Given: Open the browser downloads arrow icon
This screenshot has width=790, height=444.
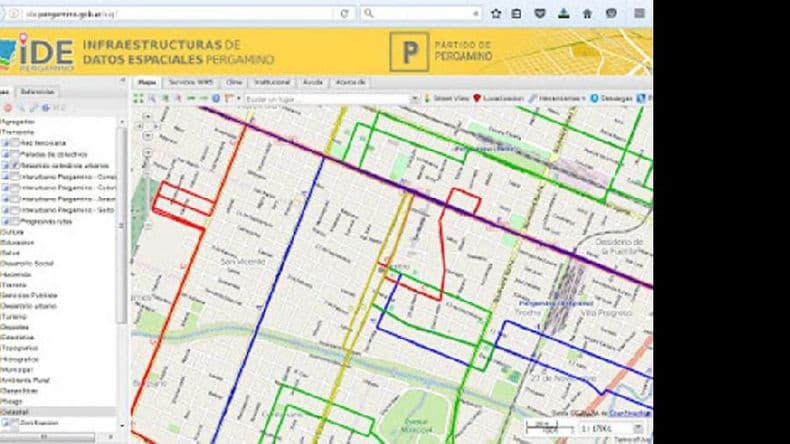Looking at the screenshot, I should pyautogui.click(x=564, y=14).
